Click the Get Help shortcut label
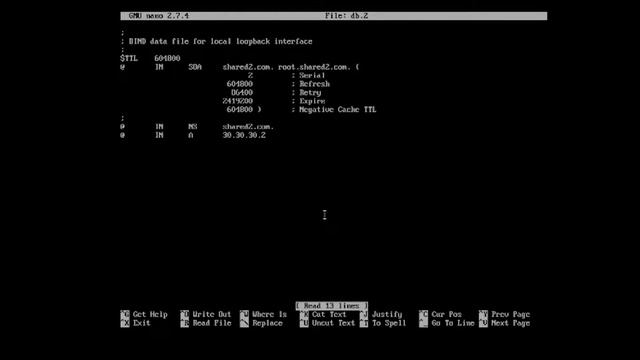The width and height of the screenshot is (640, 360). [x=150, y=314]
